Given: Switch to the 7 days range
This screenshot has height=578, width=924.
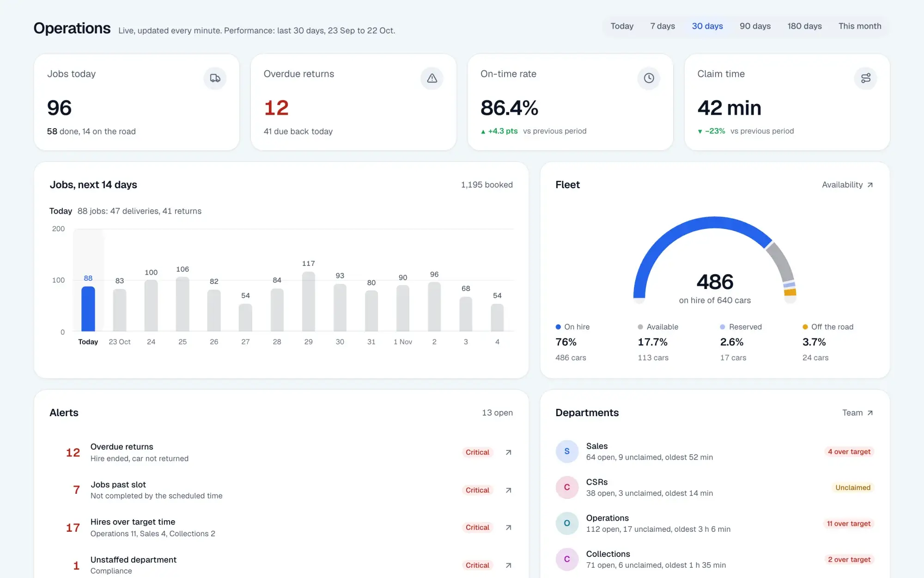Looking at the screenshot, I should (x=663, y=26).
